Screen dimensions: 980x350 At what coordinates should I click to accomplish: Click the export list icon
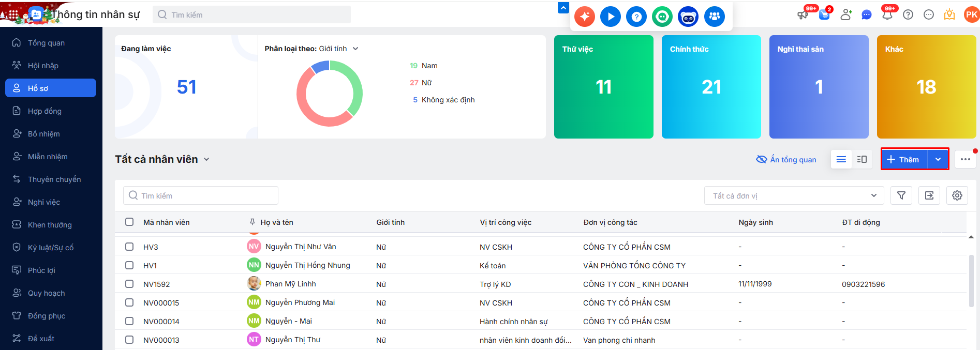(x=929, y=195)
